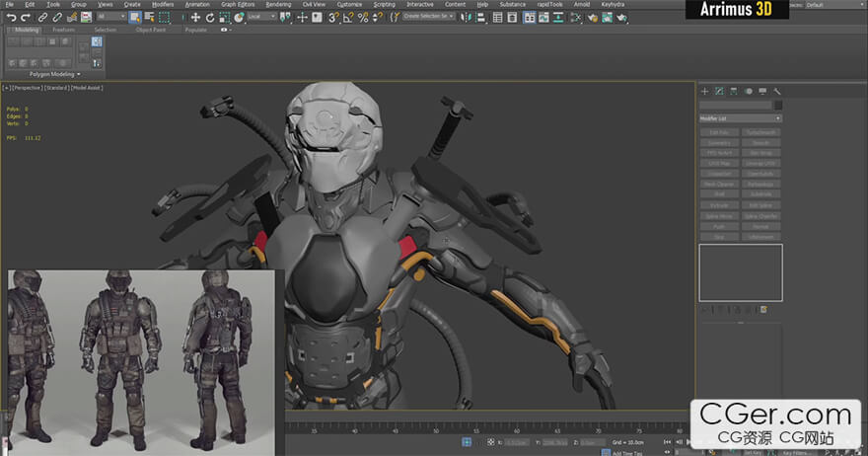This screenshot has height=456, width=868.
Task: Click the Shell modifier button
Action: coord(719,194)
